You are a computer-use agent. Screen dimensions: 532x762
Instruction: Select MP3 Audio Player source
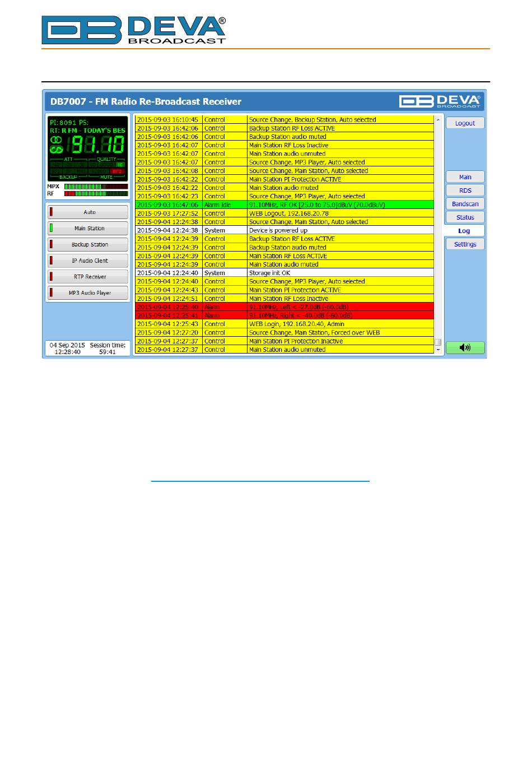[x=88, y=293]
